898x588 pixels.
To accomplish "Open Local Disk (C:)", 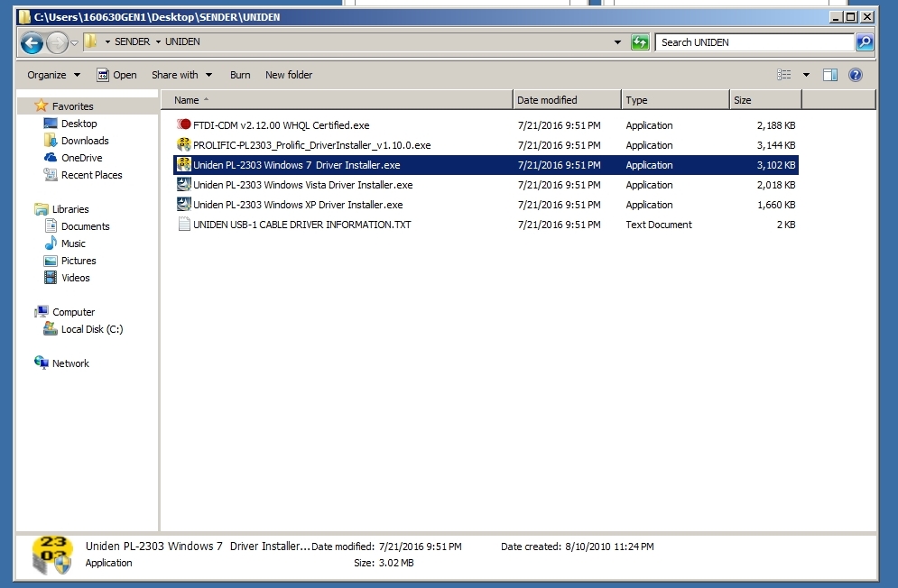I will tap(92, 330).
